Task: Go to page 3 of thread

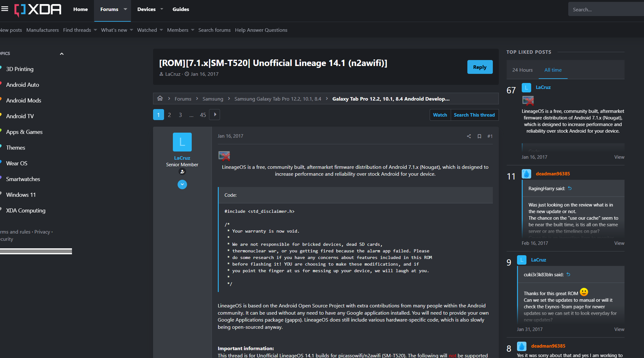Action: 180,115
